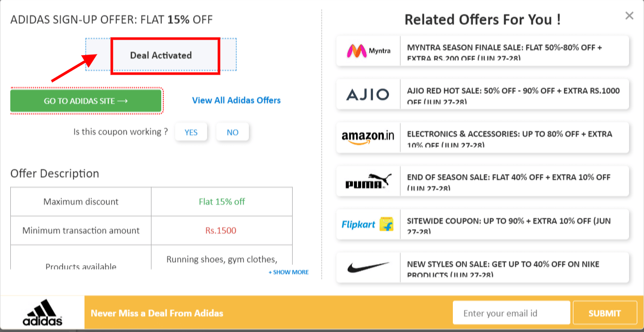644x332 pixels.
Task: Open the Flipkart sitewide coupon offer
Action: tap(513, 224)
